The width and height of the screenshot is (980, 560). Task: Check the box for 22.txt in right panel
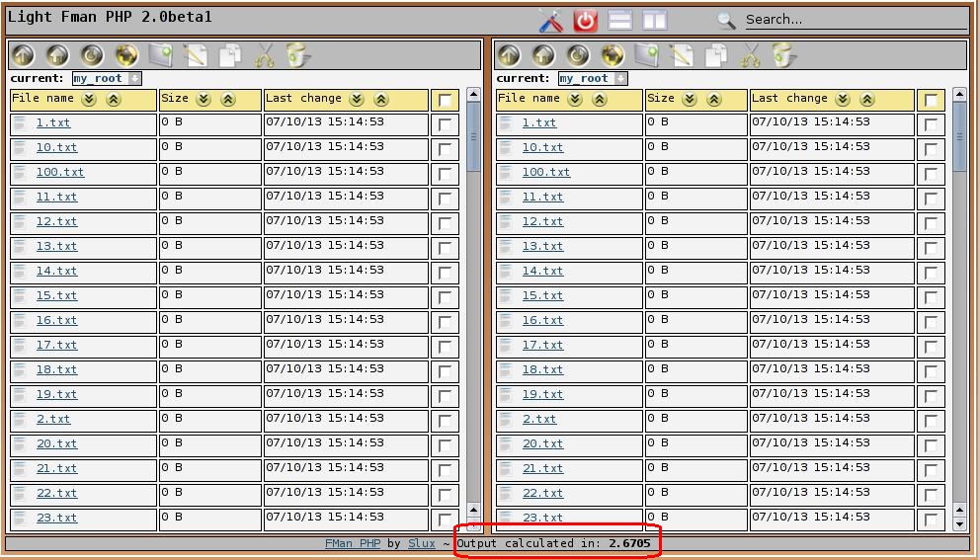931,496
